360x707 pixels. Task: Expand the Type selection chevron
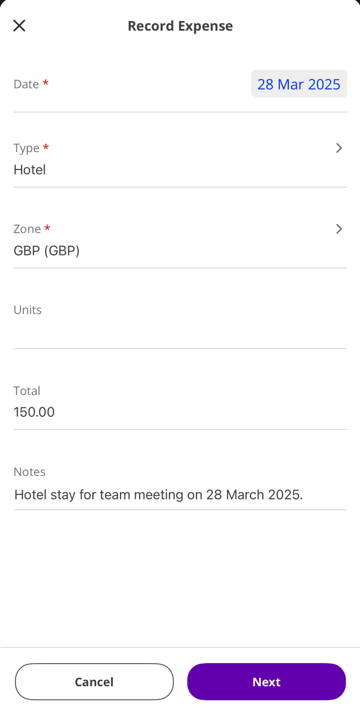tap(339, 148)
